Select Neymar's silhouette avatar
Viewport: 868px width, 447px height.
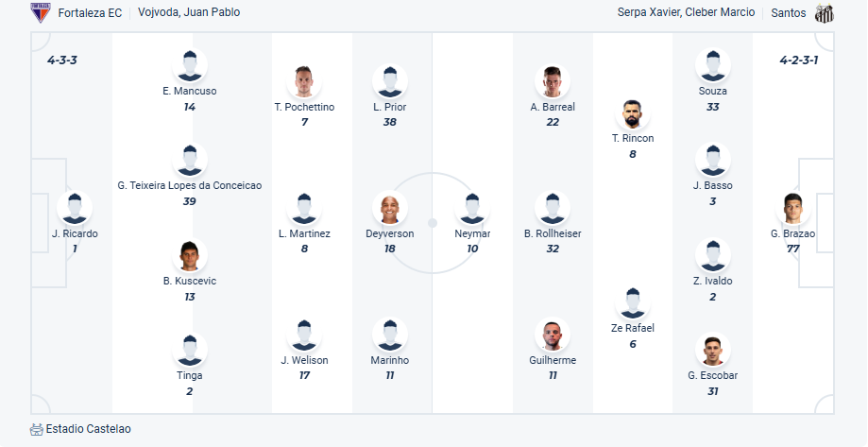point(472,209)
